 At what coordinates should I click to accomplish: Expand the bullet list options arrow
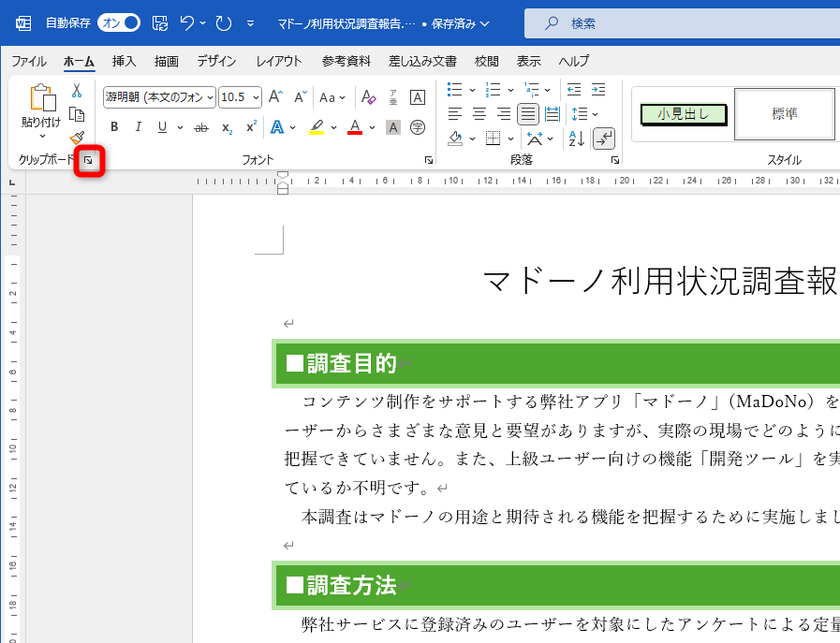[x=473, y=89]
